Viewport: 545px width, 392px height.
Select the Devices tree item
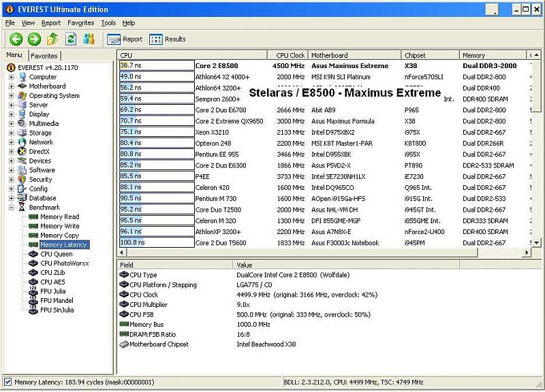coord(40,161)
